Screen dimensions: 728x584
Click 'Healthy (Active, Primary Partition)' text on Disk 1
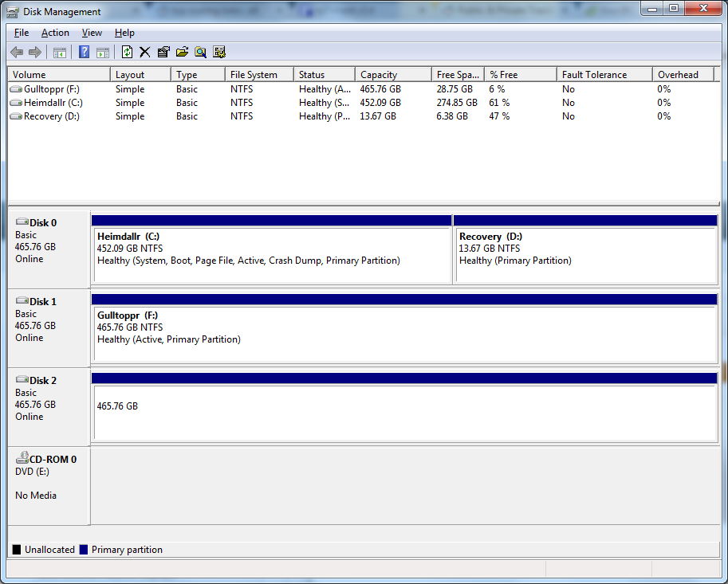[169, 339]
